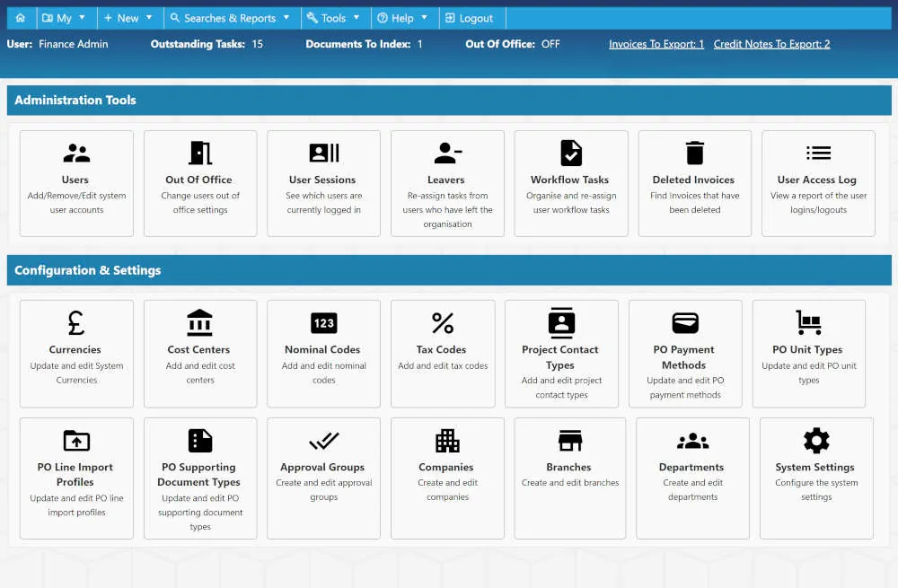Expand the My dropdown arrow
This screenshot has height=588, width=898.
click(x=82, y=18)
